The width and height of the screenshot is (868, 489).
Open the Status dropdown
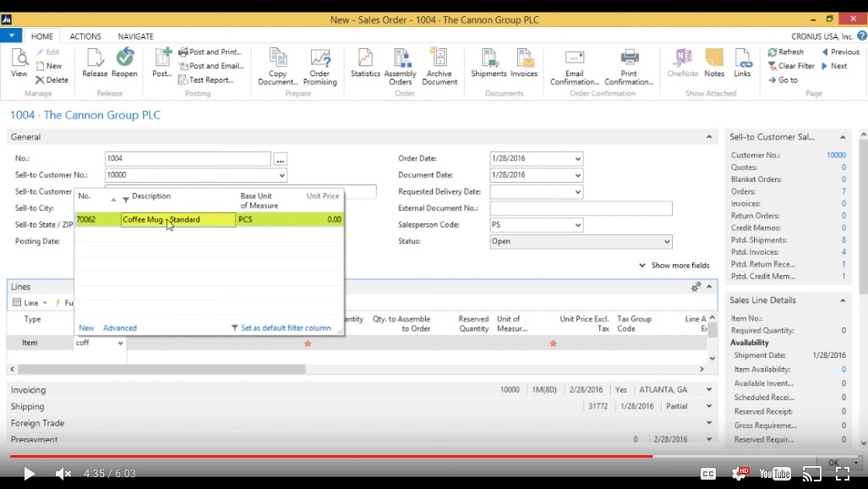(x=667, y=242)
